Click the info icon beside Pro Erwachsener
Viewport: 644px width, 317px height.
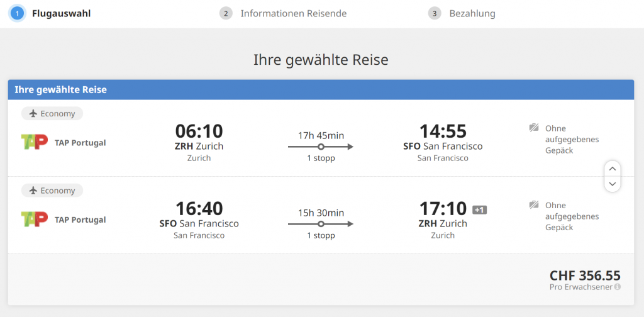tap(618, 287)
